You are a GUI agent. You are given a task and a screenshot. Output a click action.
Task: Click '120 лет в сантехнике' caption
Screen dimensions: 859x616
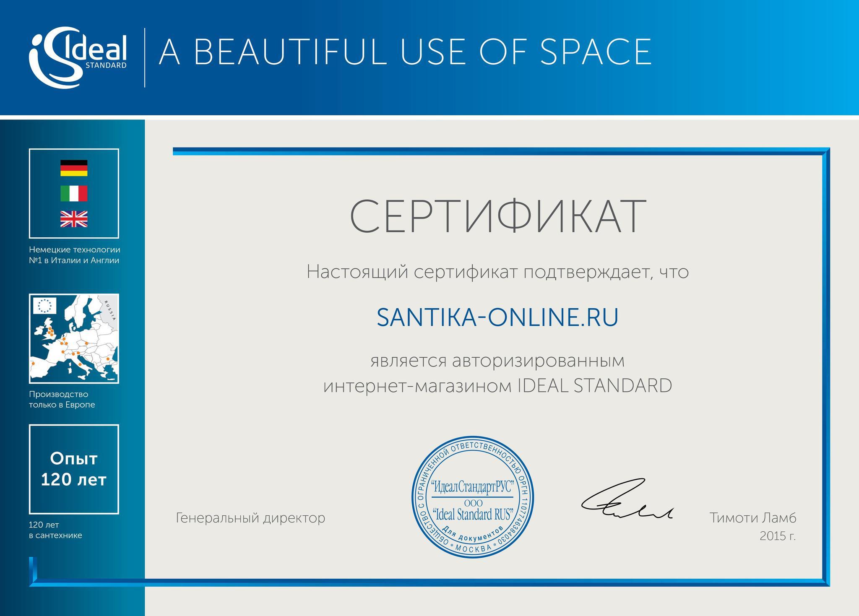click(x=55, y=530)
